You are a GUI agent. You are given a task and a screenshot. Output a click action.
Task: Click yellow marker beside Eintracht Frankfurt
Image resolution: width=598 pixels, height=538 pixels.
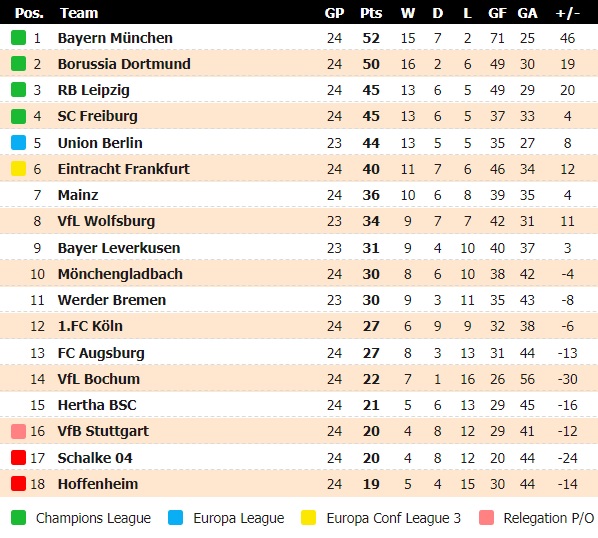[x=18, y=169]
